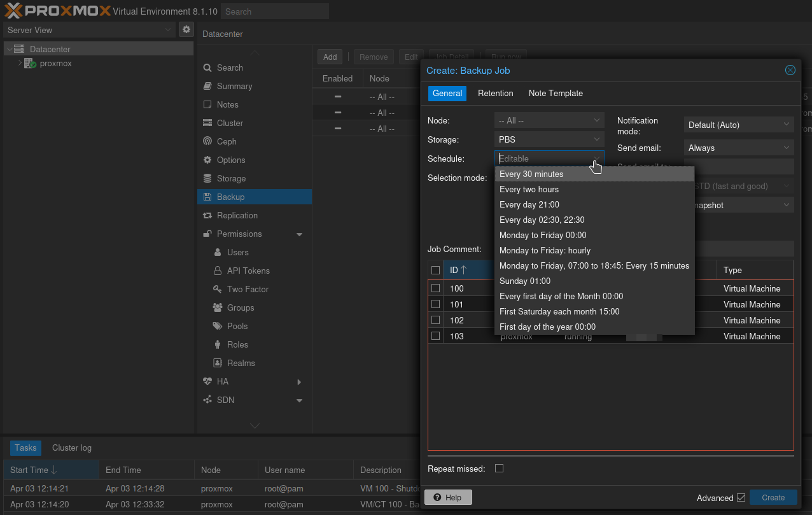Click the proxmox node icon in tree
Screen dimensions: 812x515
[x=30, y=64]
